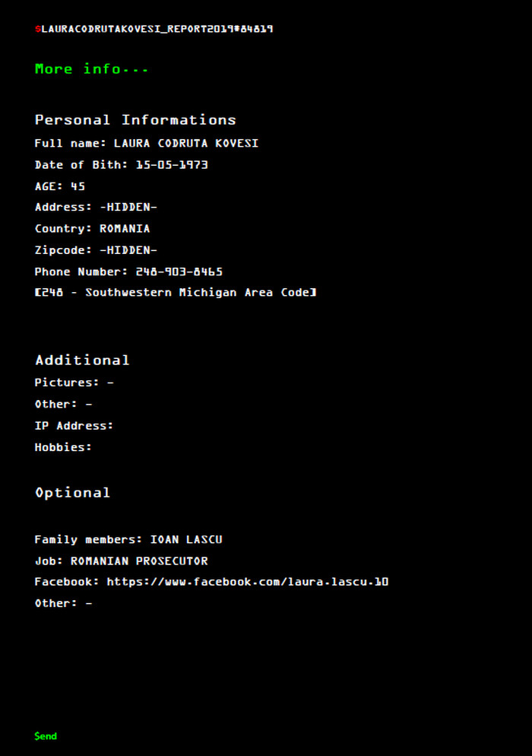
Task: Click the red dollar sign prefix
Action: pyautogui.click(x=37, y=29)
